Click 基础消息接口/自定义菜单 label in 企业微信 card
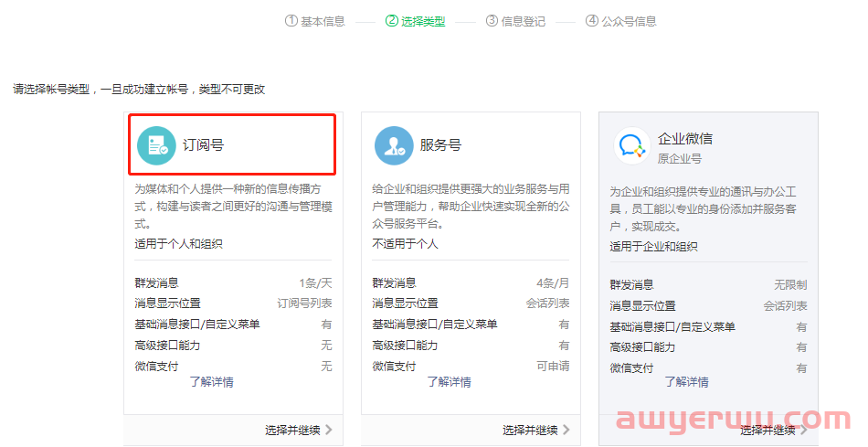This screenshot has width=868, height=447. (x=672, y=327)
